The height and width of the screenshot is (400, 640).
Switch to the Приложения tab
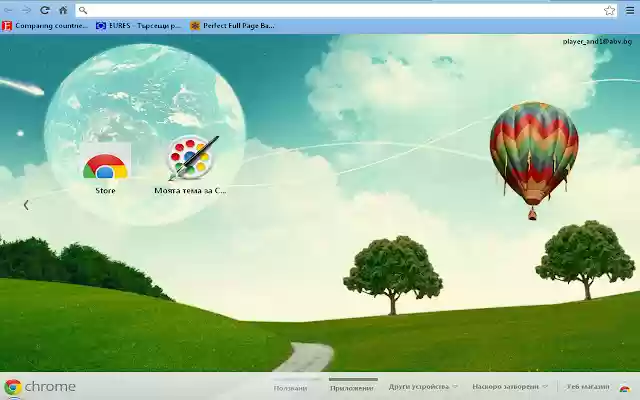point(352,388)
